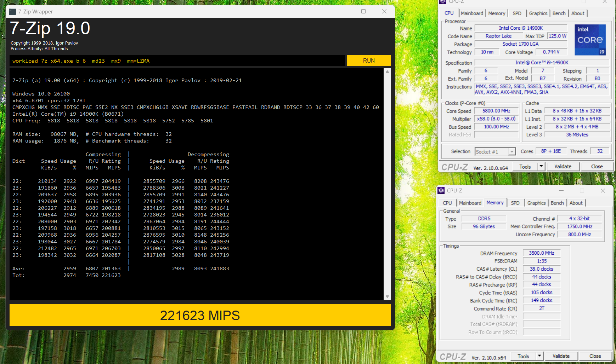Open the Mainboard tab in the lower CPU-Z window

(x=470, y=203)
